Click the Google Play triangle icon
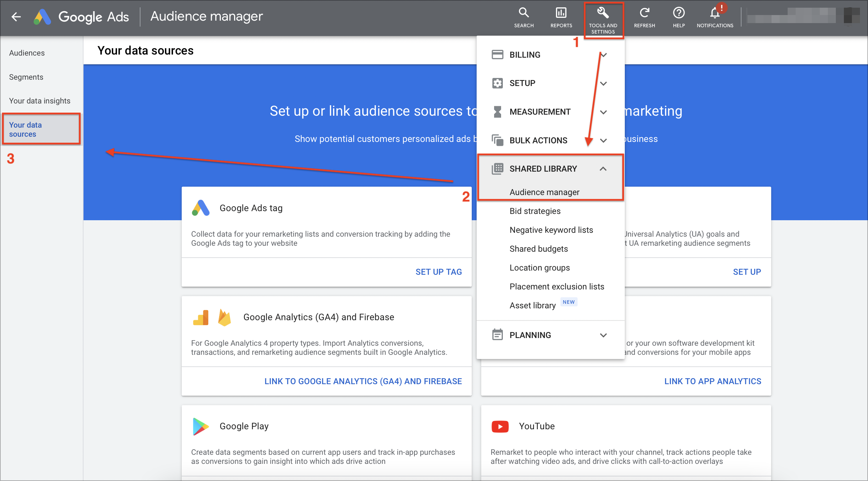Image resolution: width=868 pixels, height=481 pixels. click(201, 426)
